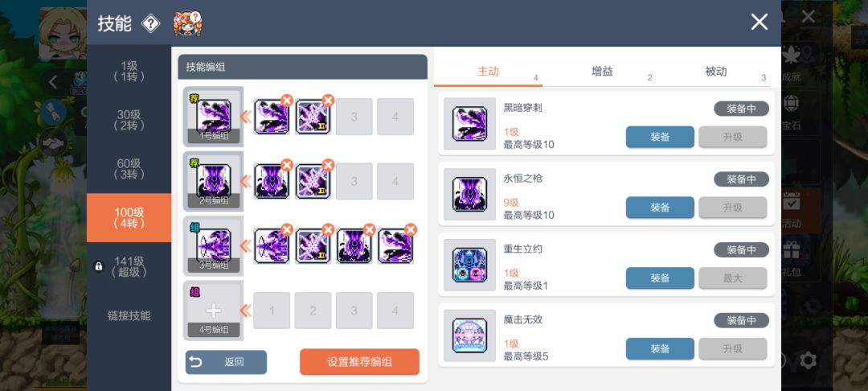Click the arrows next to 1号编组
868x391 pixels.
pos(244,117)
